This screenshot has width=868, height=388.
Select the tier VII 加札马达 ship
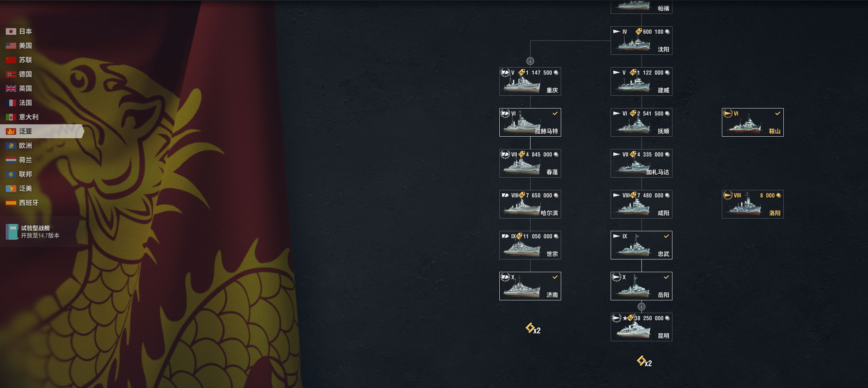(x=642, y=163)
